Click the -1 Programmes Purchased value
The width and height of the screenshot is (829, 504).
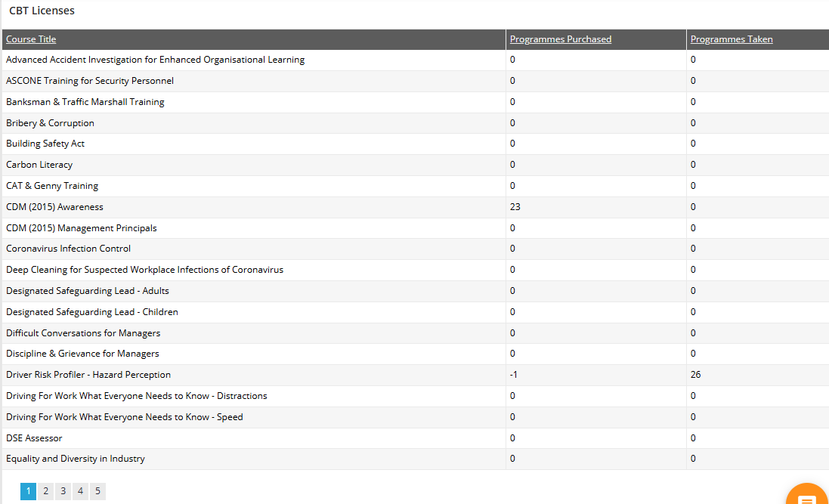pos(514,375)
